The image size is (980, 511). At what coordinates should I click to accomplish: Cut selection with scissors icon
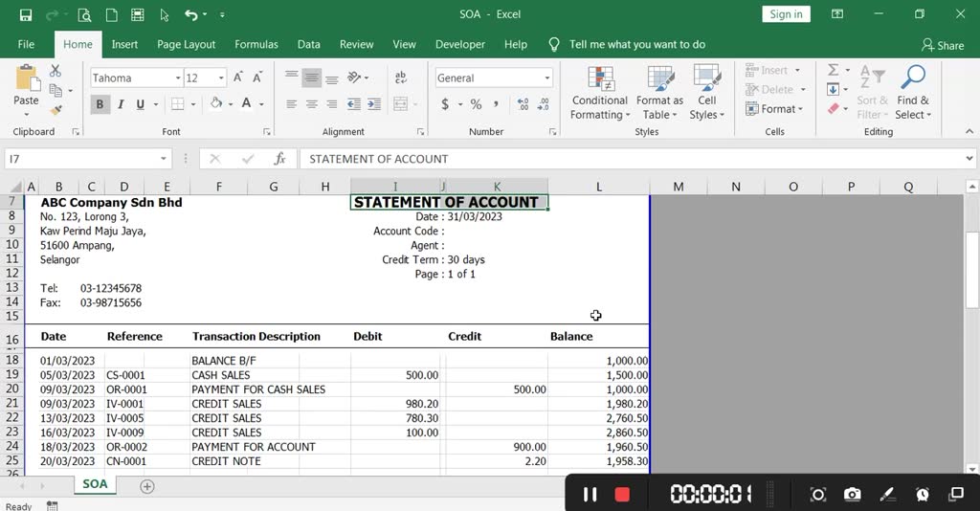pyautogui.click(x=56, y=71)
